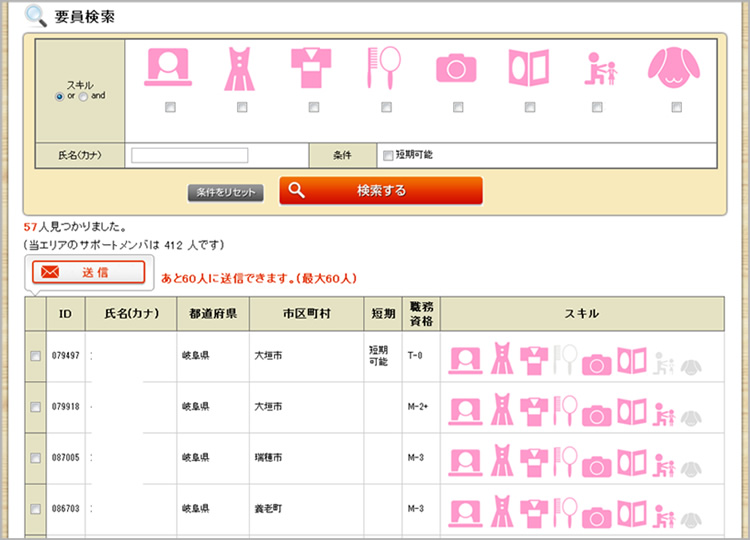Click greyed rabbit icon in row 087005
The height and width of the screenshot is (540, 750).
tap(691, 470)
